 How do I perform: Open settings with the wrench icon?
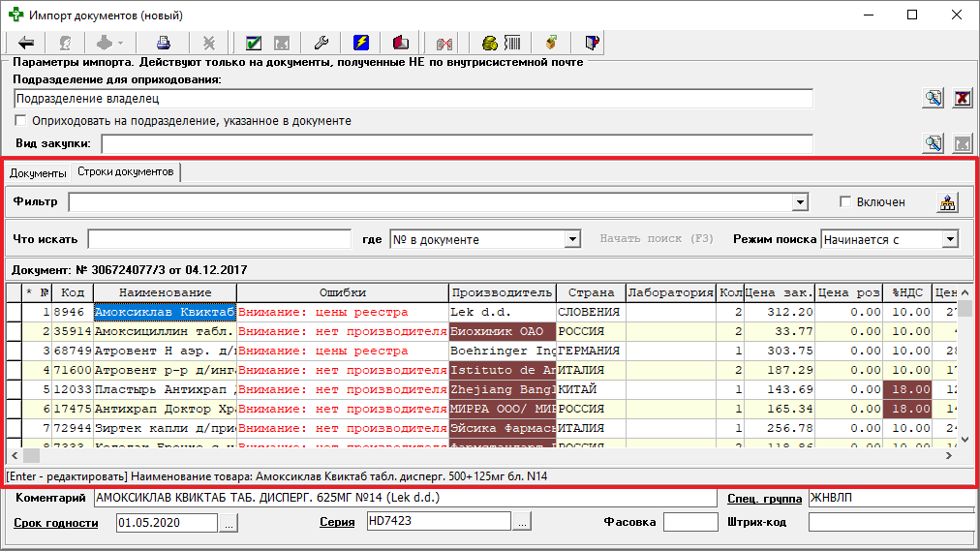pyautogui.click(x=322, y=43)
